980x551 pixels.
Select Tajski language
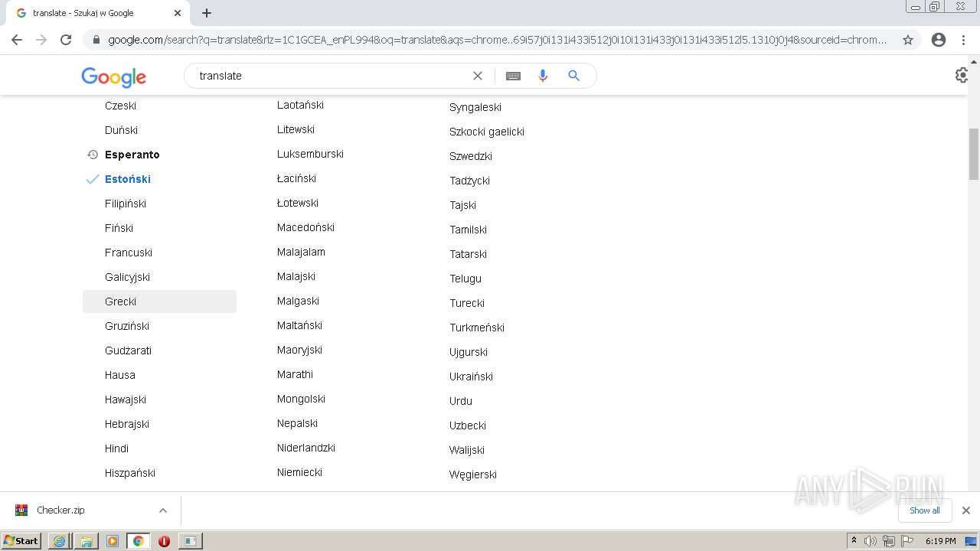coord(462,205)
